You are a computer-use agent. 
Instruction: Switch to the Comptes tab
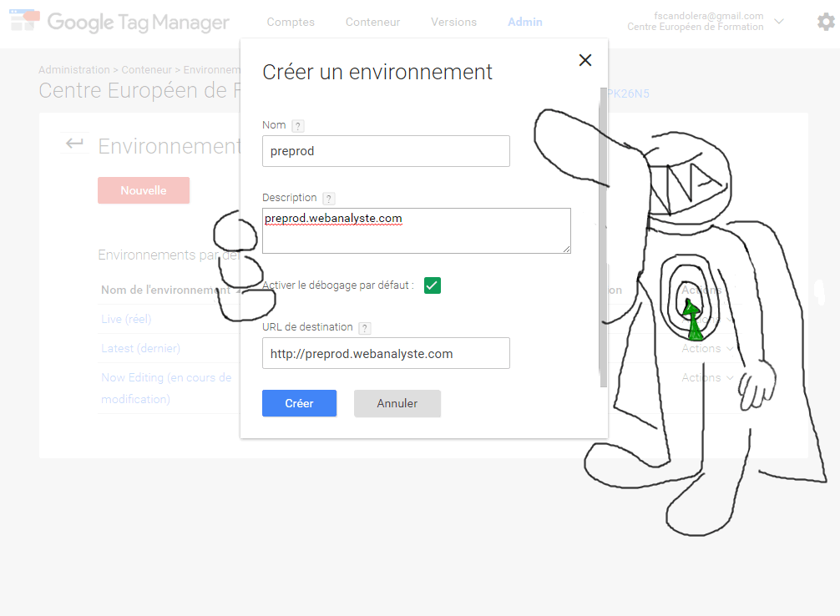tap(291, 22)
